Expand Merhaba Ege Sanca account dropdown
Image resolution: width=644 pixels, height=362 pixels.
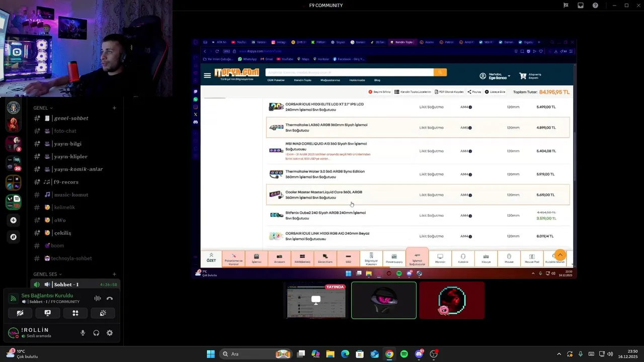pos(496,76)
